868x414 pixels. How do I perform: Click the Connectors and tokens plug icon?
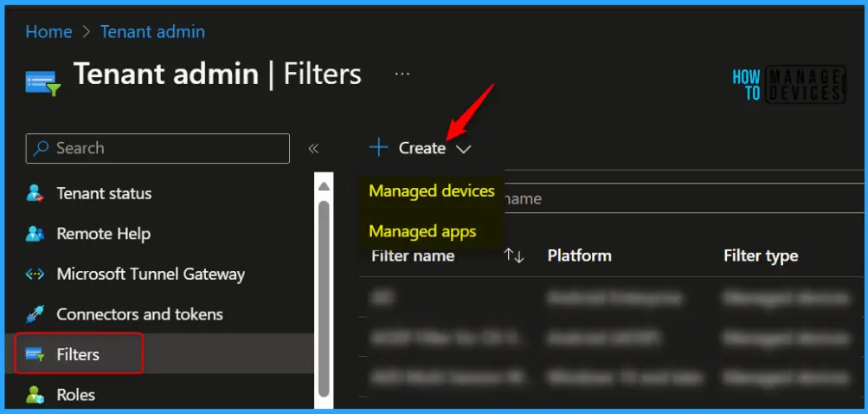[35, 314]
